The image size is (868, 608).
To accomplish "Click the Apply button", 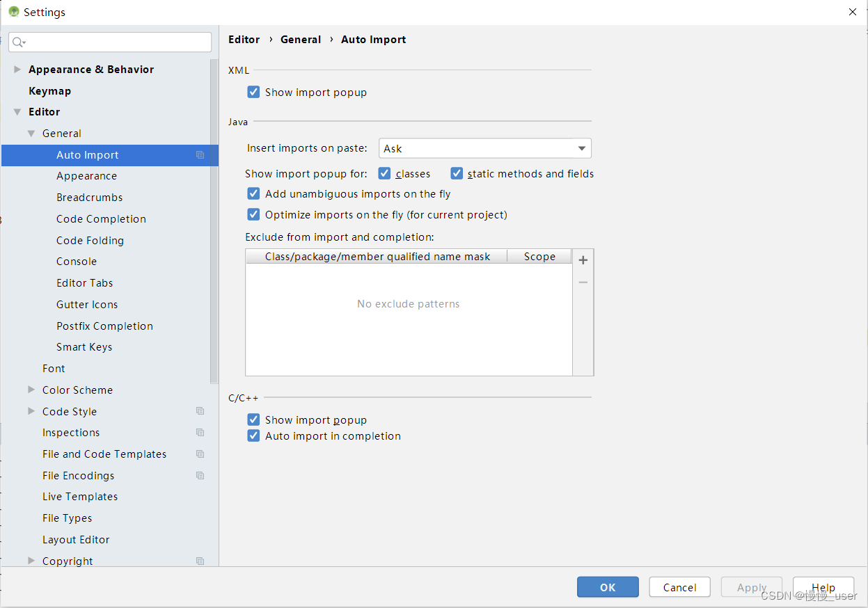I will point(752,587).
